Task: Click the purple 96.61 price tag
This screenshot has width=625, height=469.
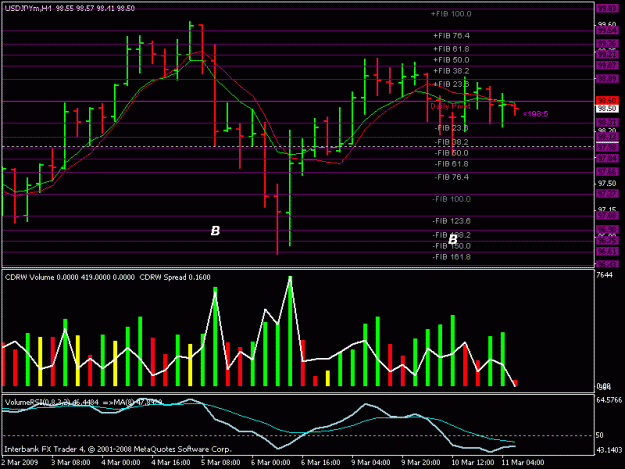Action: coord(607,251)
